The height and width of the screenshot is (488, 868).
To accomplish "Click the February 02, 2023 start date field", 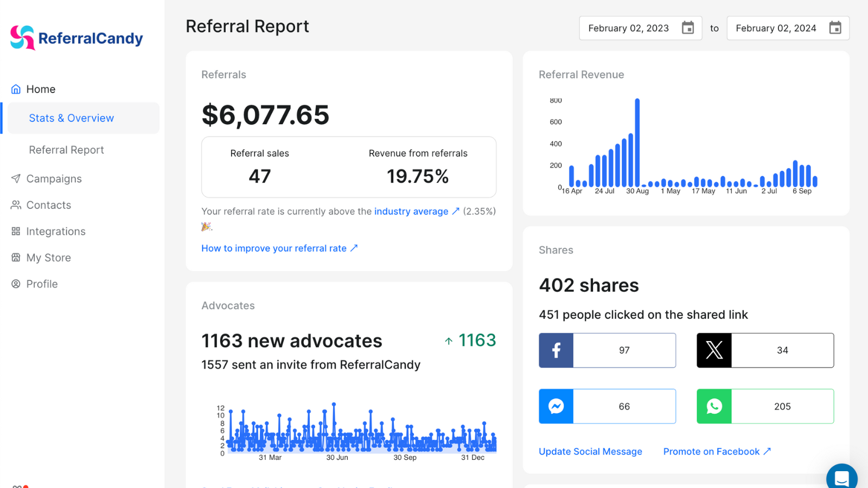I will pyautogui.click(x=628, y=28).
